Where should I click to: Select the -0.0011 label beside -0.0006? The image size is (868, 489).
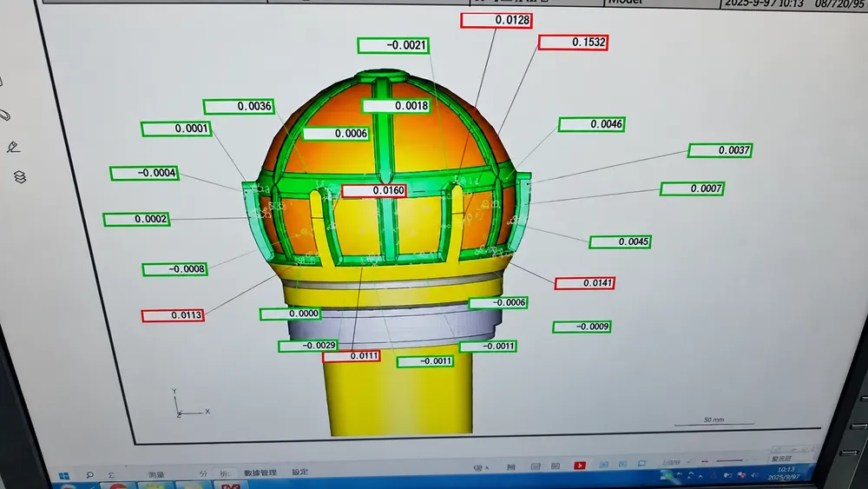[x=488, y=347]
